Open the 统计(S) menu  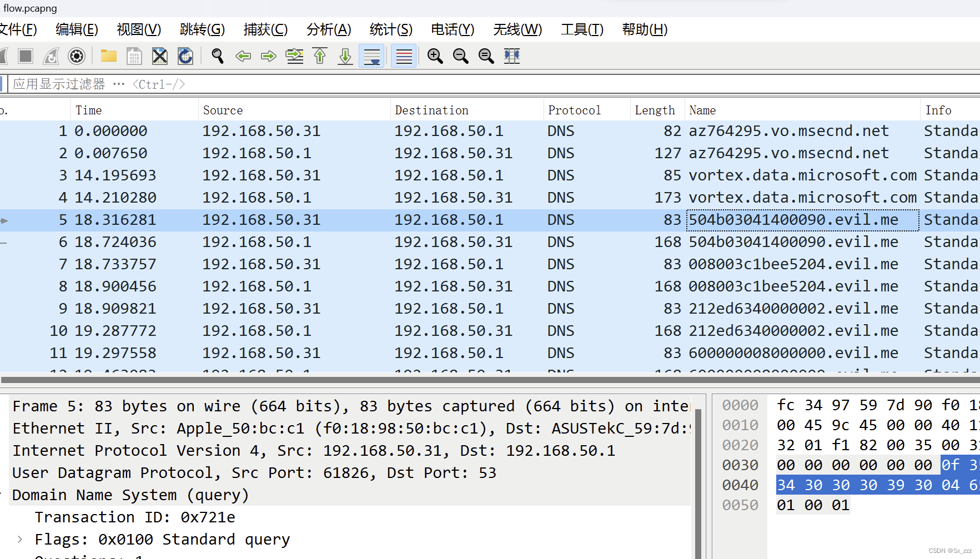click(x=390, y=29)
